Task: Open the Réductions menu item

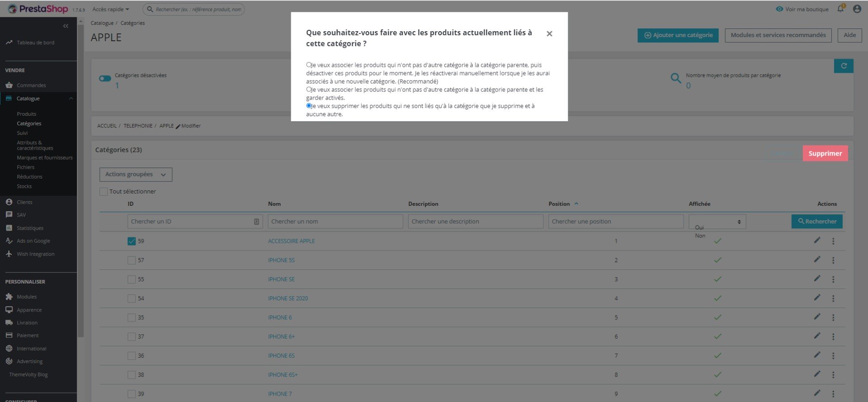Action: click(x=29, y=177)
